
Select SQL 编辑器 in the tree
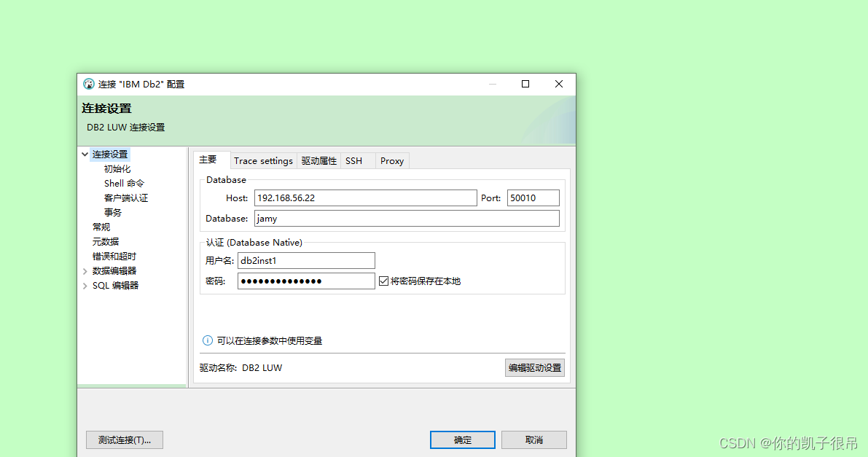[x=116, y=286]
